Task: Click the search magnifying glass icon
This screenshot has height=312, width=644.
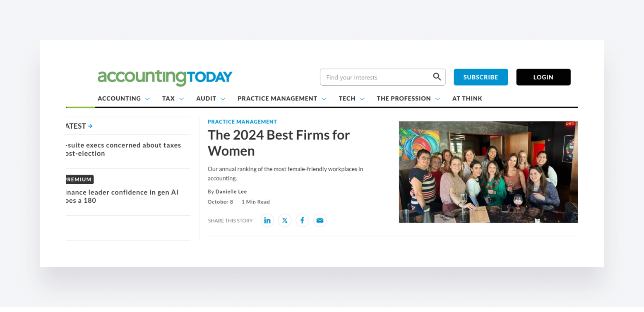Action: (437, 77)
